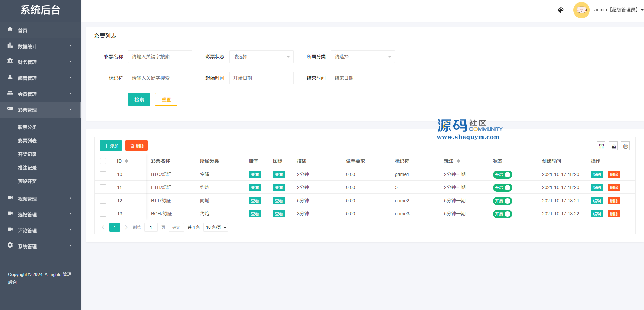The width and height of the screenshot is (644, 310).
Task: Click the 检索 search button
Action: coord(139,99)
